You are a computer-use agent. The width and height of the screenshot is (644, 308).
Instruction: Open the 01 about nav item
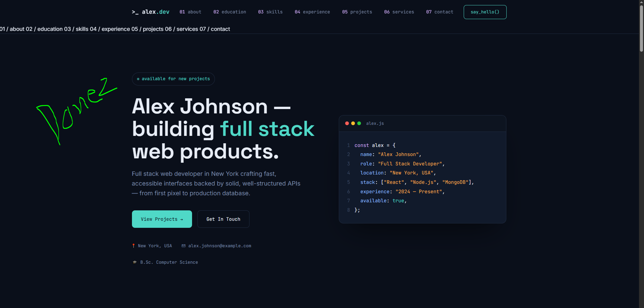tap(190, 12)
